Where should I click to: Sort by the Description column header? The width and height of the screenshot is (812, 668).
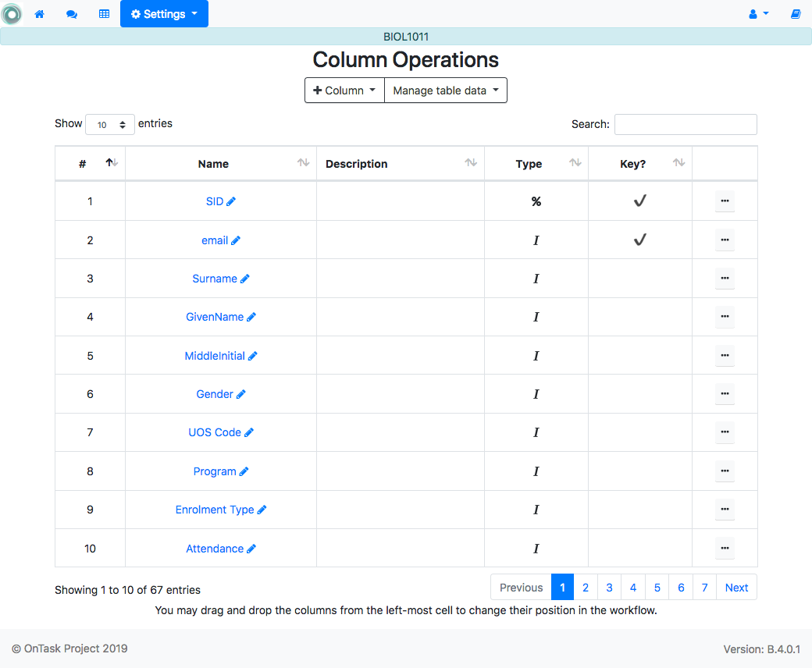coord(401,164)
